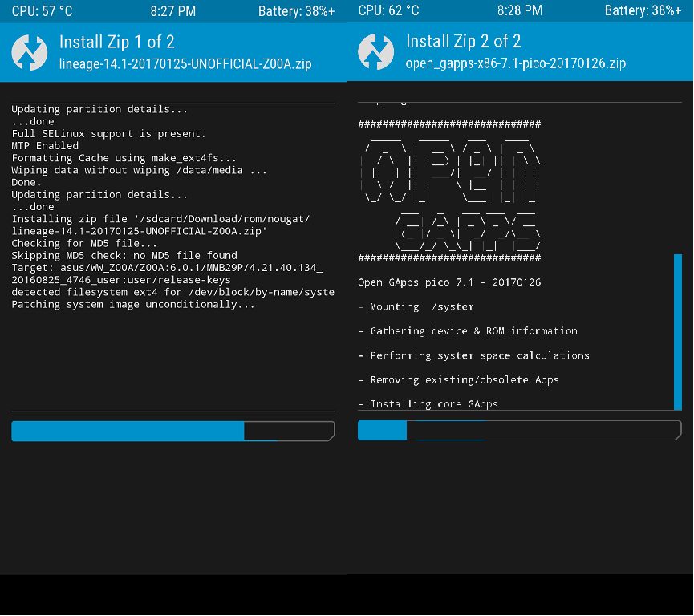
Task: Click 'Gathering device & ROM information' line
Action: click(468, 331)
